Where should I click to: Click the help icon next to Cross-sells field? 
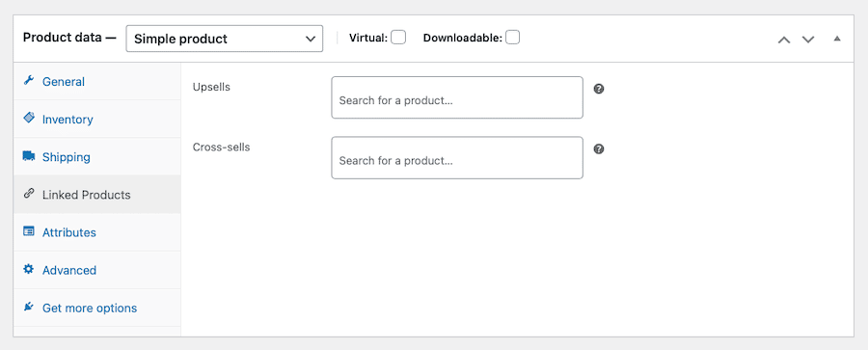[598, 149]
